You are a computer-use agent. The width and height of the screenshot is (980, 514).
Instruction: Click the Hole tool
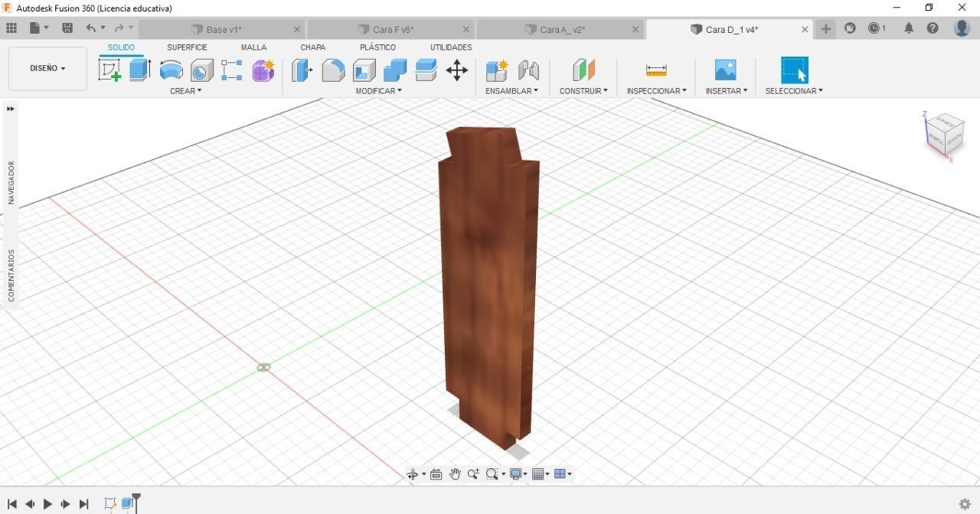click(201, 70)
